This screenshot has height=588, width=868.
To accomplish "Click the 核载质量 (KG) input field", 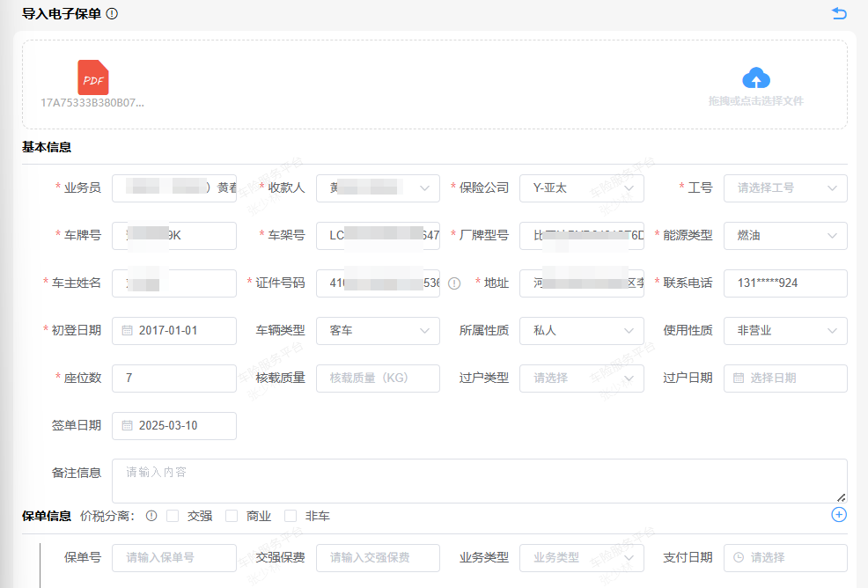I will (378, 379).
